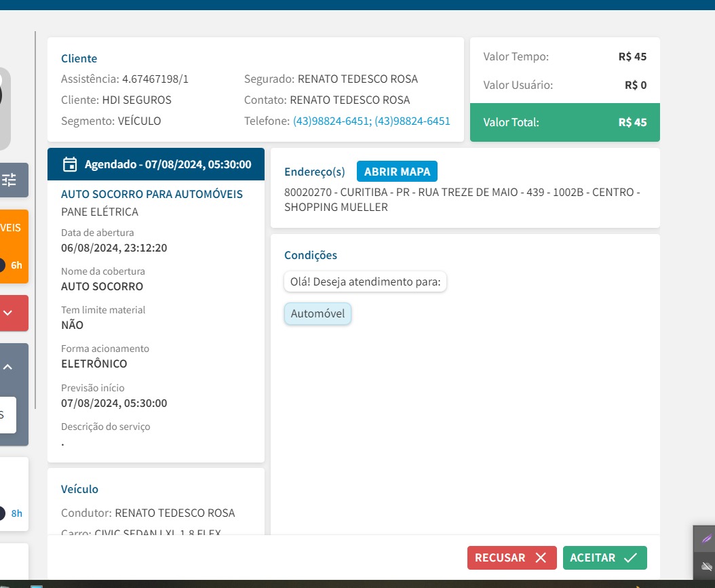The image size is (715, 588).
Task: Click the address text RUA TREZE DE MAIO
Action: [468, 193]
